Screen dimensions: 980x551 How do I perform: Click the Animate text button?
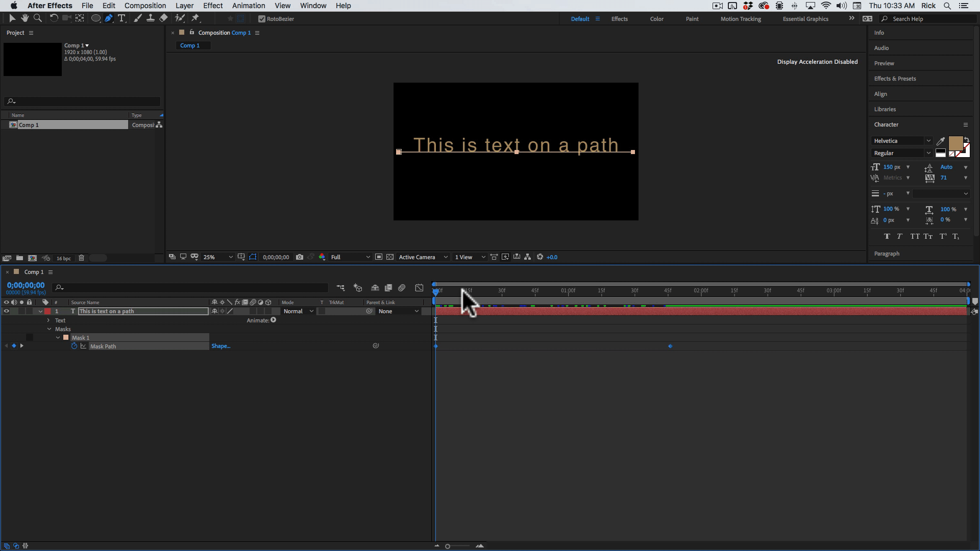coord(274,320)
